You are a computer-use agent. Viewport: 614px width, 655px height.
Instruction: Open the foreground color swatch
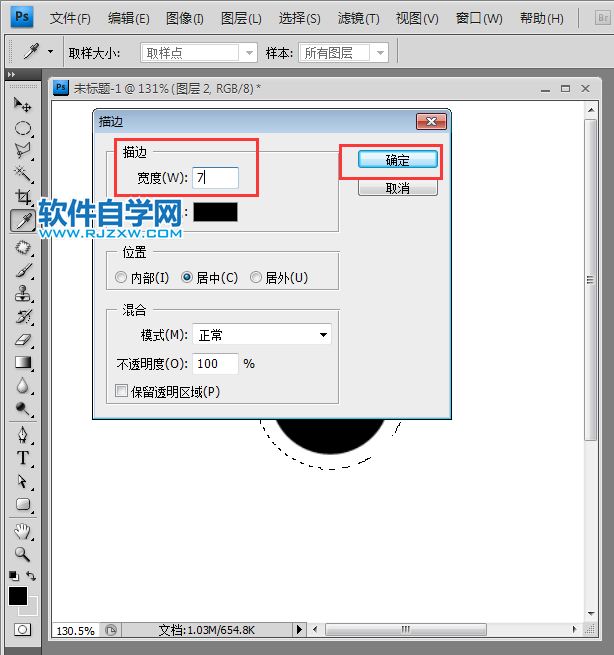[x=18, y=596]
